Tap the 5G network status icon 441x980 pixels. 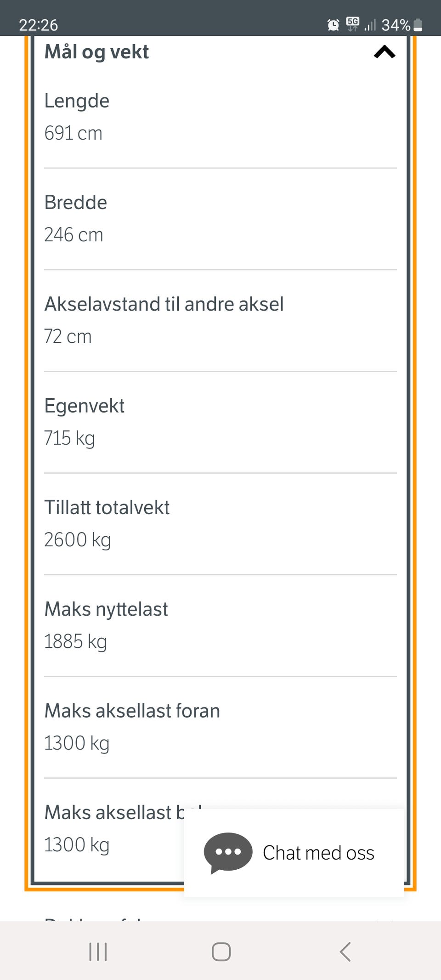click(352, 24)
